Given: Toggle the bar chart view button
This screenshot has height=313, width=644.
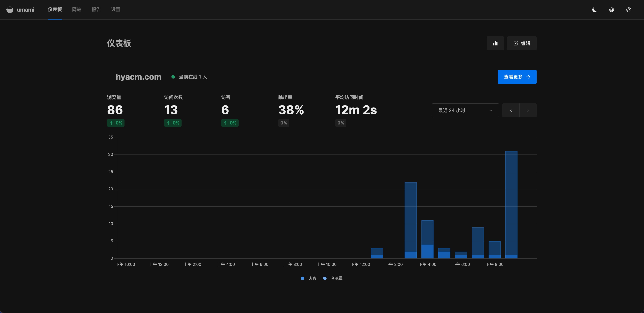Looking at the screenshot, I should pos(495,43).
